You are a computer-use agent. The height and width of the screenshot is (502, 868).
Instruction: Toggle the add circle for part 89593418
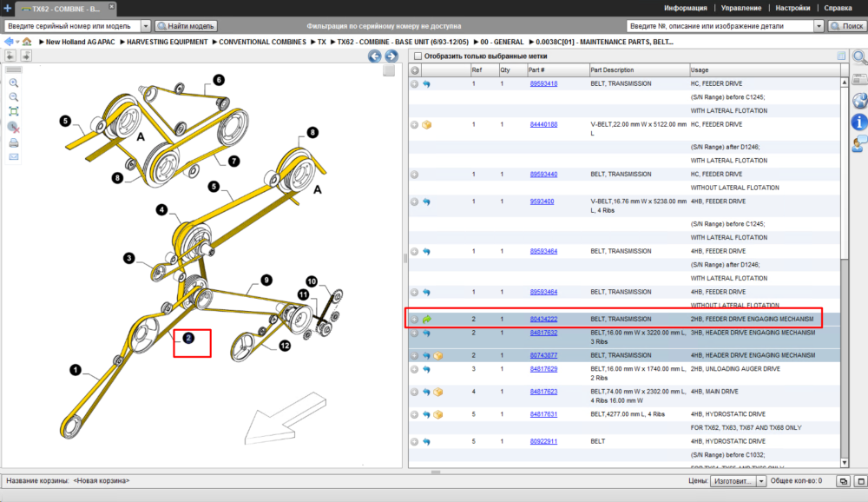(414, 83)
